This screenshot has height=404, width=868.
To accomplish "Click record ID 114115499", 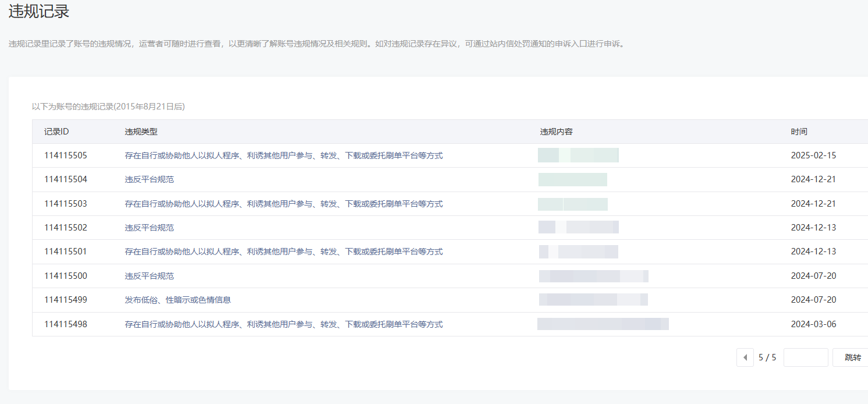I will tap(66, 300).
